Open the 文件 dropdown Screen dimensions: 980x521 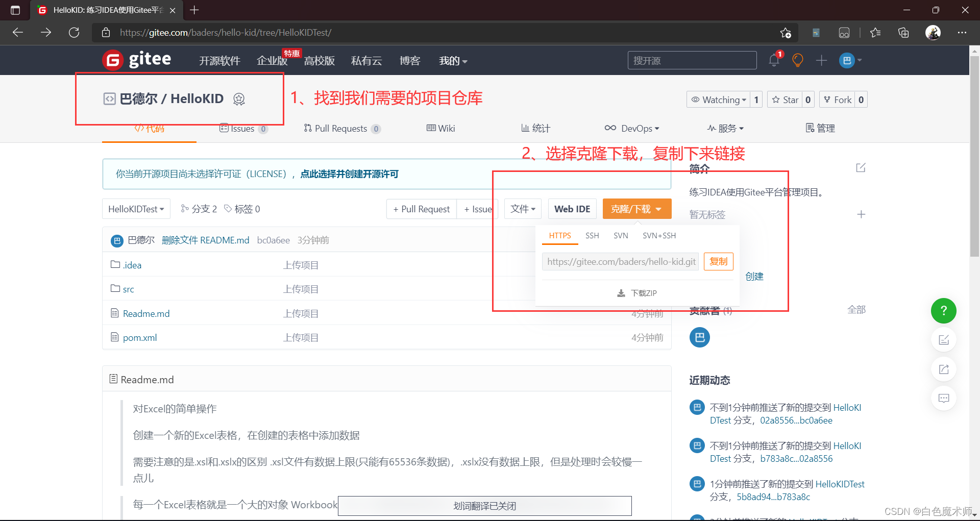pos(523,209)
